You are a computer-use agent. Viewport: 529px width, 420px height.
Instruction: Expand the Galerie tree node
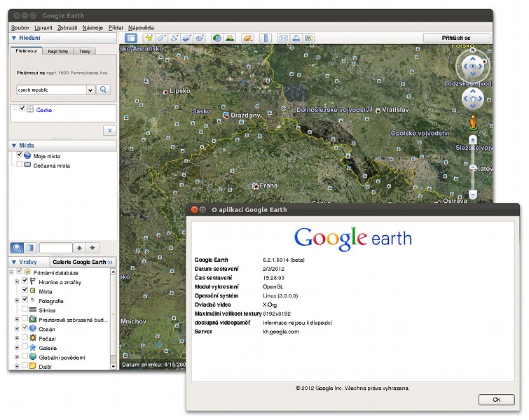17,347
